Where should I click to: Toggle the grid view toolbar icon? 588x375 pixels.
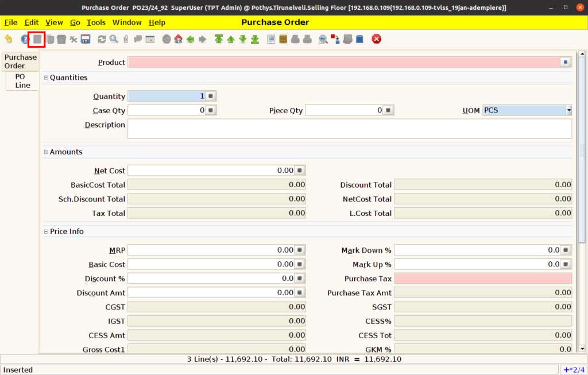point(150,39)
